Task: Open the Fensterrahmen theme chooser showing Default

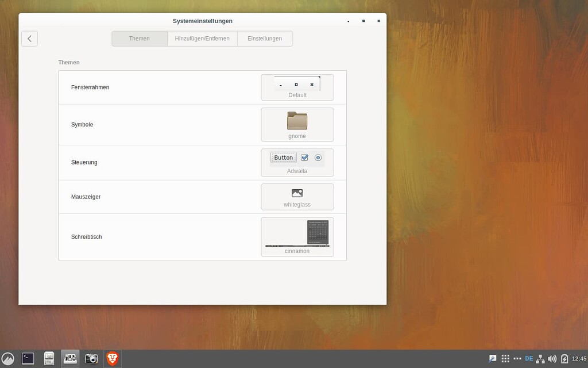Action: (297, 87)
